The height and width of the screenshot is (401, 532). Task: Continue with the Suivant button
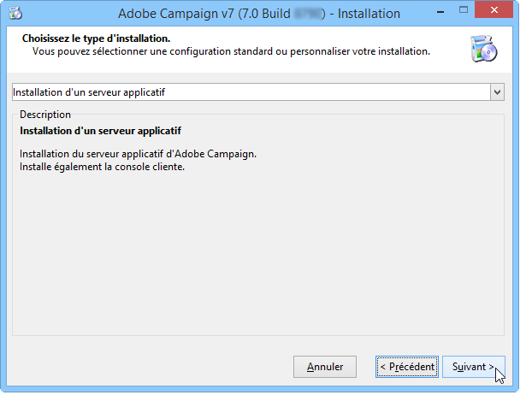pos(473,367)
